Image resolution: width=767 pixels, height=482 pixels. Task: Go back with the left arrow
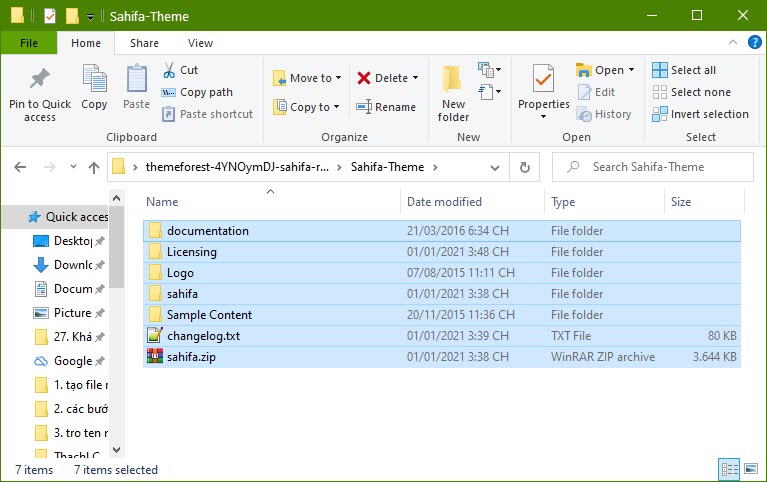(20, 167)
